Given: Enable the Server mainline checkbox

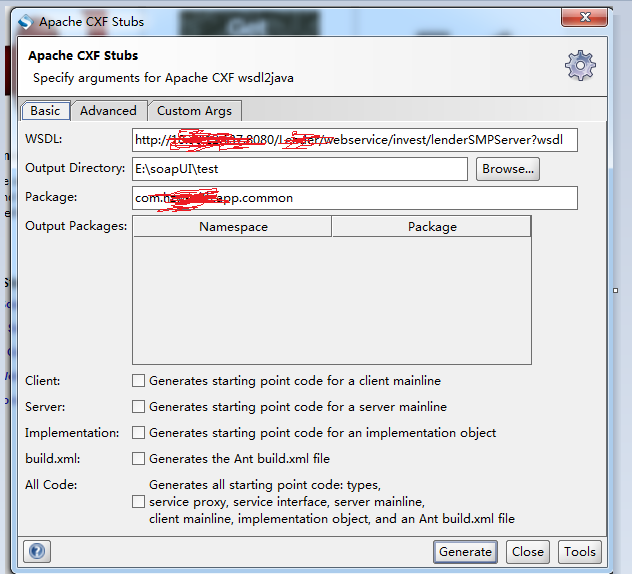Looking at the screenshot, I should coord(138,406).
